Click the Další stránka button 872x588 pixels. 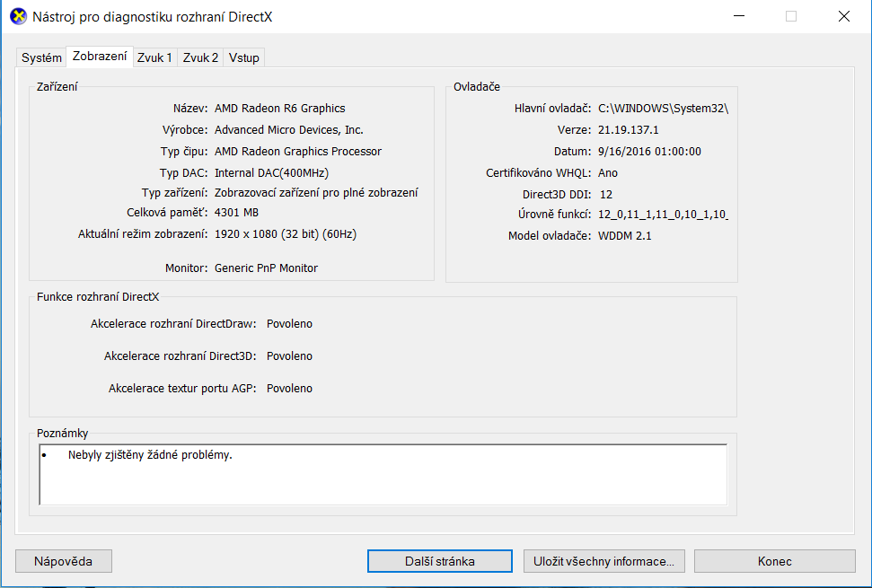click(439, 561)
